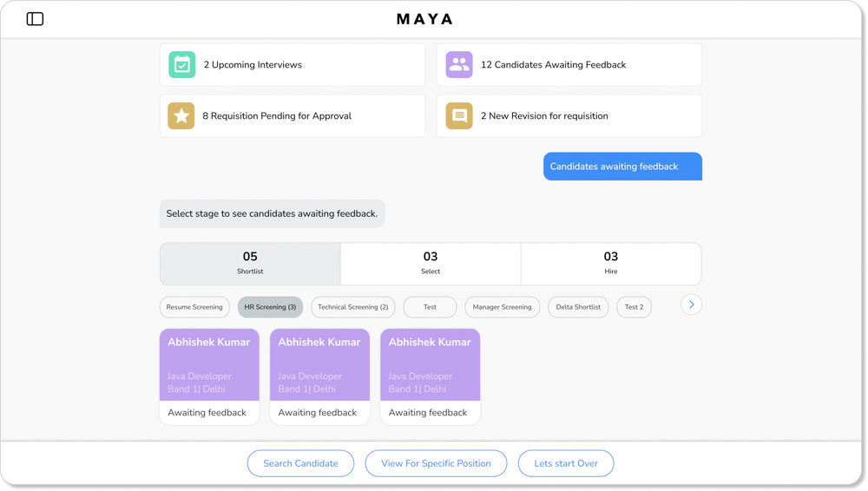Select the Resume Screening filter chip

194,307
